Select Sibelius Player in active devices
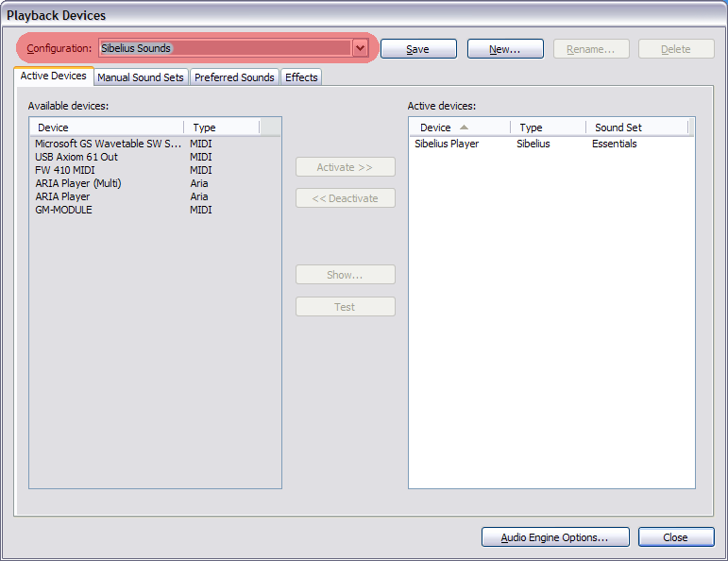This screenshot has width=728, height=561. point(447,144)
